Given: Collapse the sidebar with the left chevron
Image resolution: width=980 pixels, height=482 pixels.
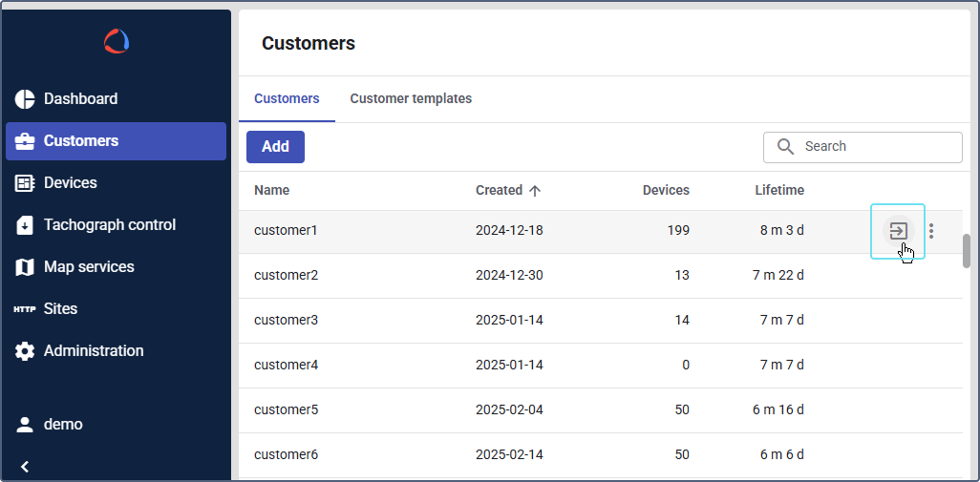Looking at the screenshot, I should click(x=25, y=467).
